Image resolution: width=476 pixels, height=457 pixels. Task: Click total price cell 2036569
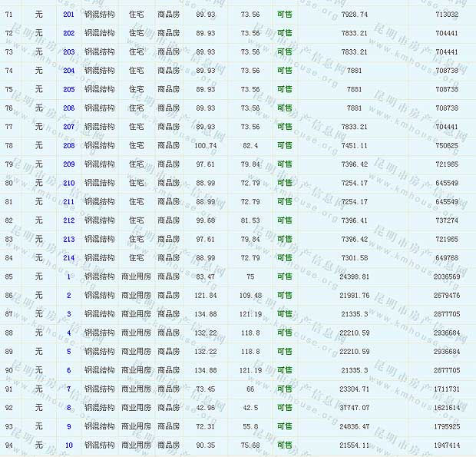click(x=446, y=277)
